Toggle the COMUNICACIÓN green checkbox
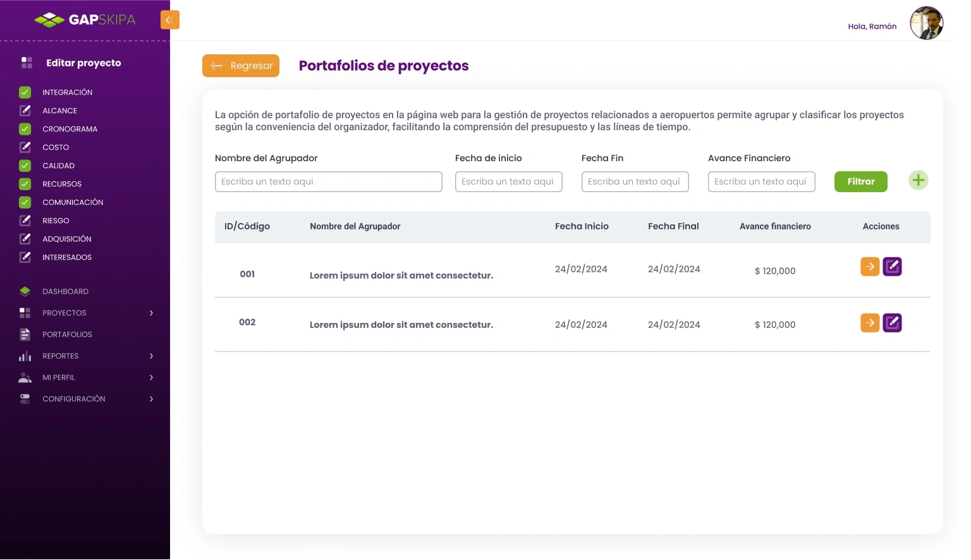Viewport: 971px width, 560px height. click(x=25, y=202)
